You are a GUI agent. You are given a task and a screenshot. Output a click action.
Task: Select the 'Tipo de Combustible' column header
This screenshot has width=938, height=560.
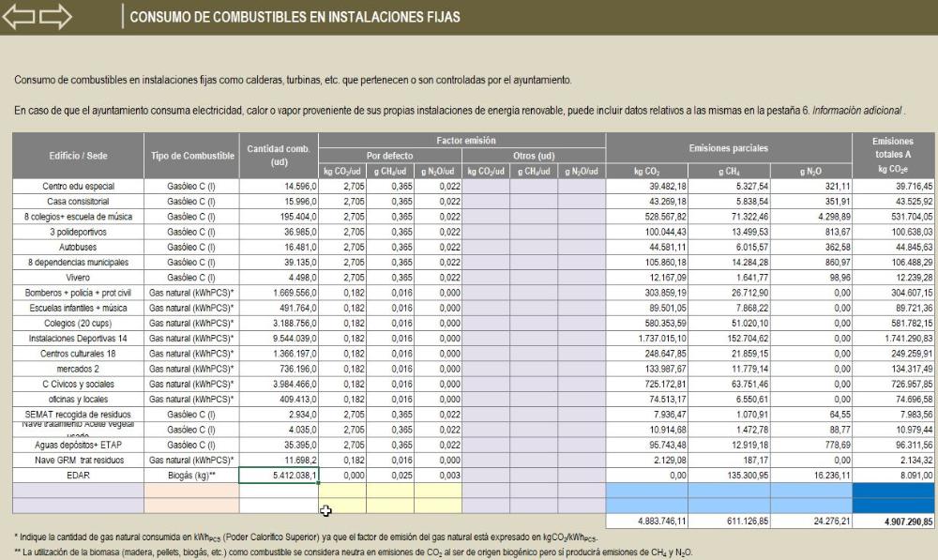pyautogui.click(x=191, y=155)
